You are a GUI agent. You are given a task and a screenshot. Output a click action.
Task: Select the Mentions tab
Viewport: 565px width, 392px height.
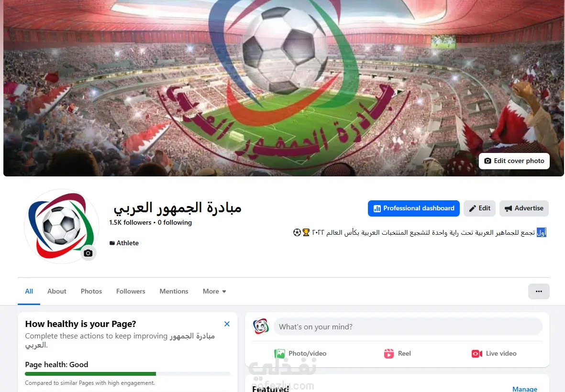pos(174,291)
